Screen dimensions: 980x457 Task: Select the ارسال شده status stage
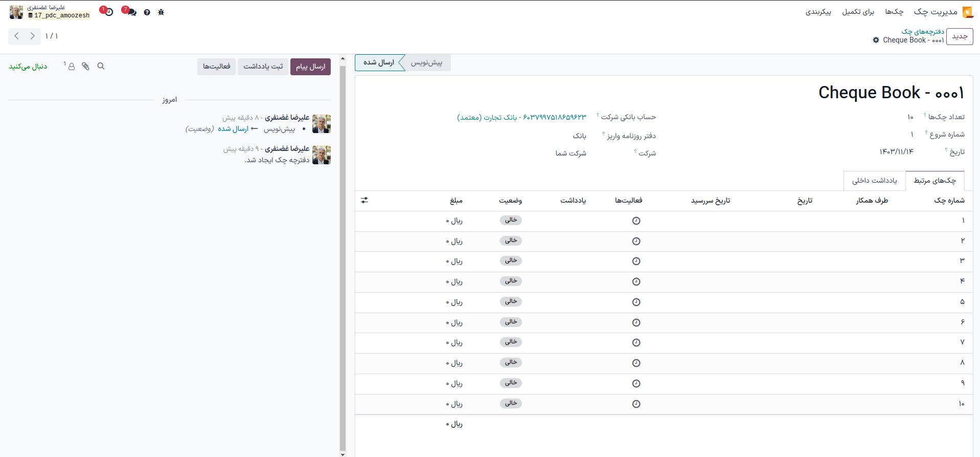(x=379, y=62)
